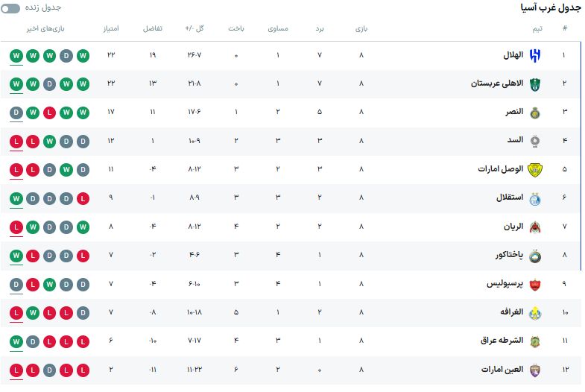The width and height of the screenshot is (585, 392).
Task: Click the پرسپولیس red crest icon
Action: (535, 284)
